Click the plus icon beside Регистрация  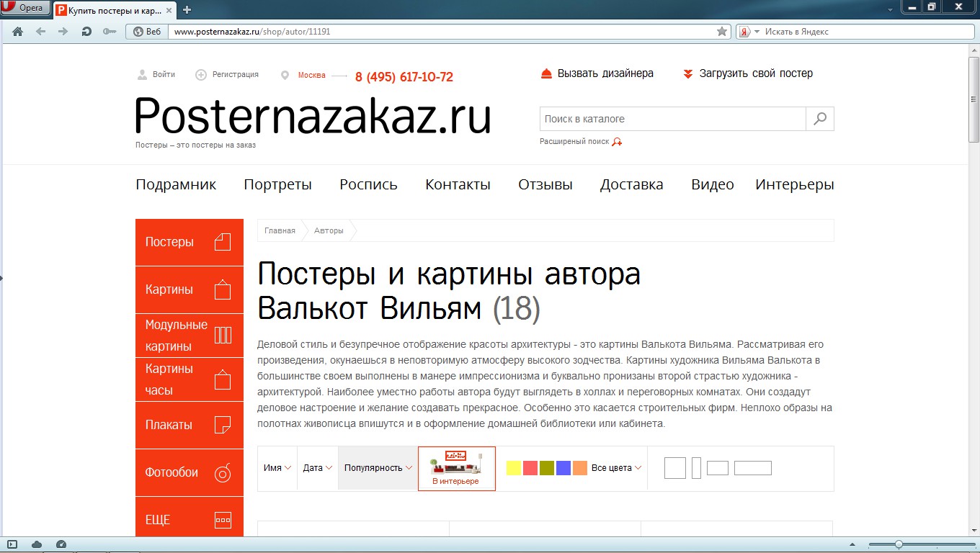[x=201, y=75]
